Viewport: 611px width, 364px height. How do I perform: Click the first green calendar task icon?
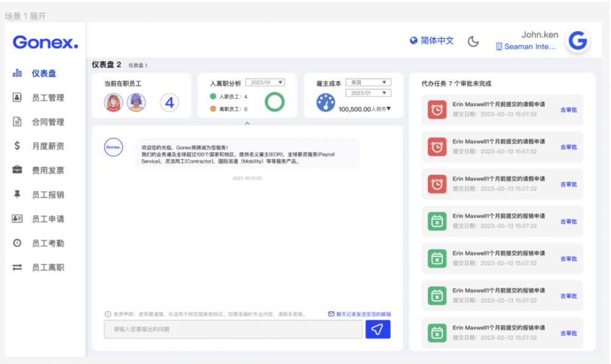(437, 221)
